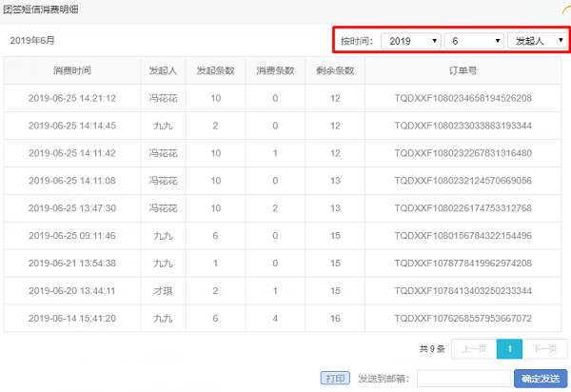
Task: Select the time 2019-06-21 13:54:38
Action: click(x=72, y=264)
